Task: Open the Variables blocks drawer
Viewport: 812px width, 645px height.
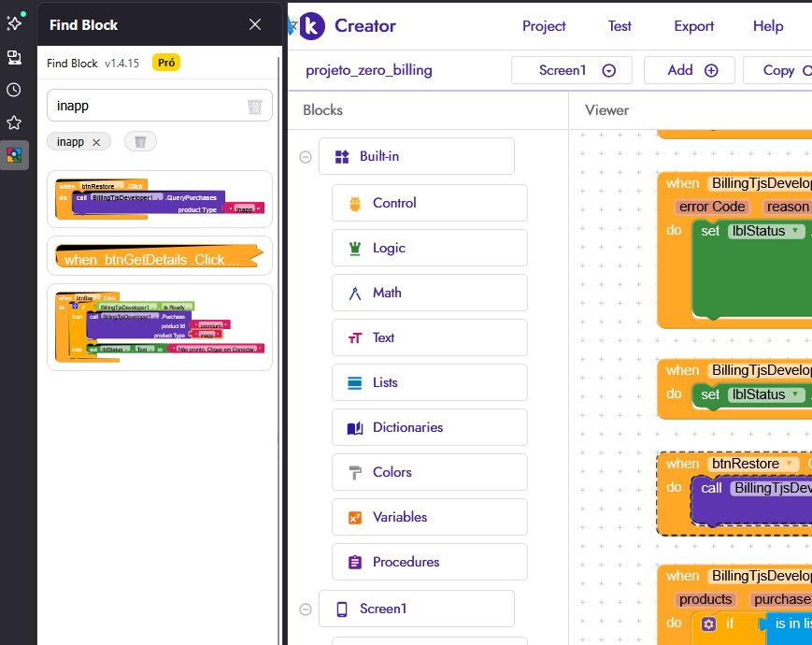Action: tap(429, 517)
